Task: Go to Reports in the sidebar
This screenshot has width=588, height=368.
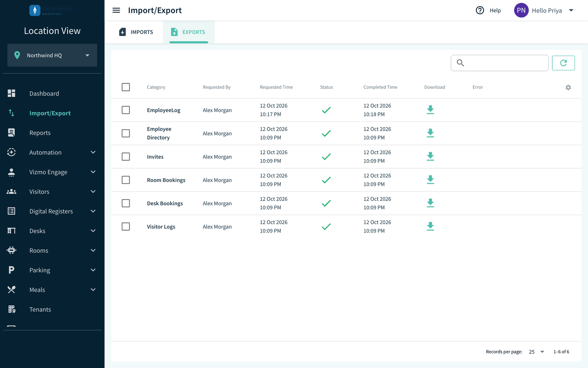Action: (x=40, y=133)
